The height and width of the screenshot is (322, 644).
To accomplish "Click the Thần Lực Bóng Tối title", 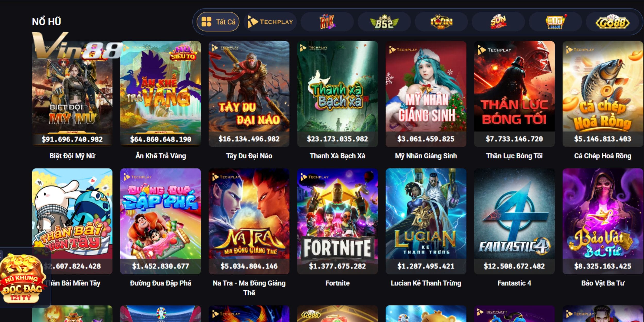I will click(x=514, y=156).
